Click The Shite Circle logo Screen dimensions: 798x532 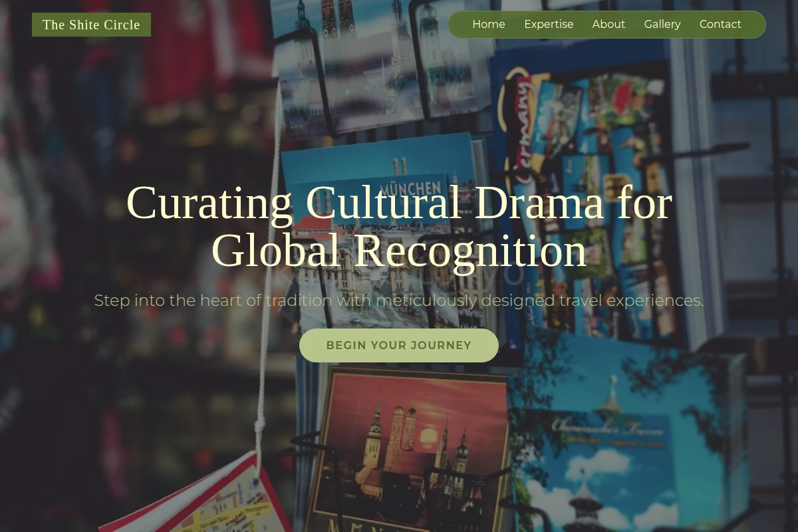(x=91, y=25)
